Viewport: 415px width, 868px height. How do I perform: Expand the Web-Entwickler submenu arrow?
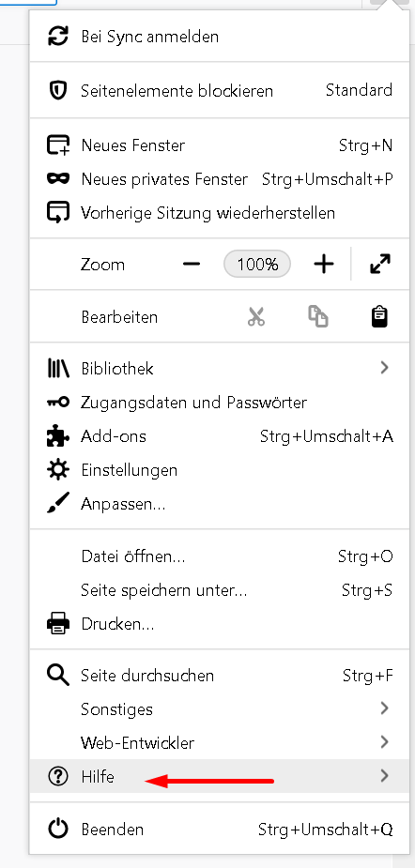[385, 741]
